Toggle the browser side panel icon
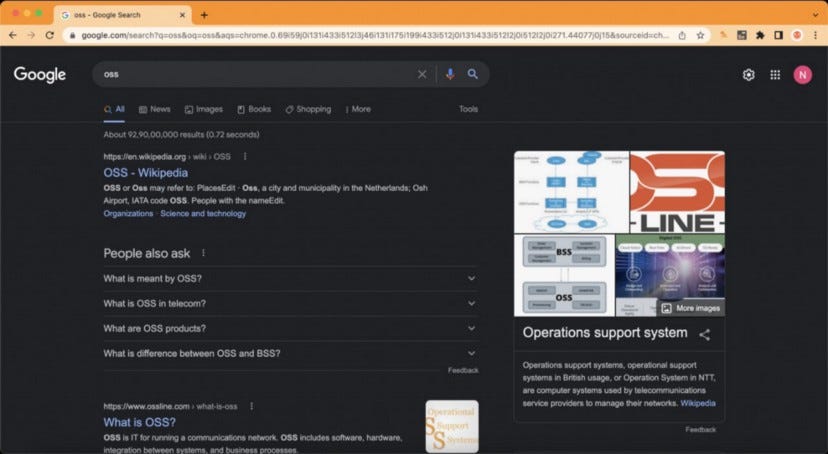The image size is (828, 454). [x=778, y=35]
